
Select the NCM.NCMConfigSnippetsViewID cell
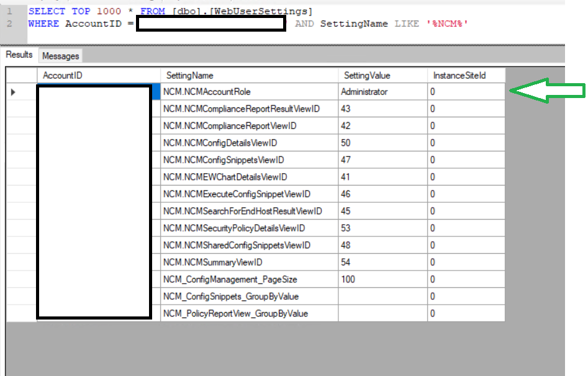tap(250, 160)
